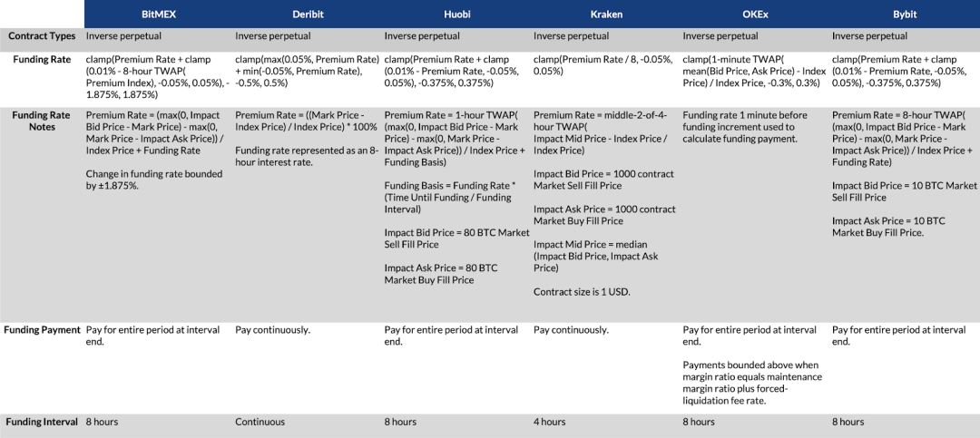Select the Kraken column header
Image resolution: width=980 pixels, height=438 pixels.
(606, 15)
